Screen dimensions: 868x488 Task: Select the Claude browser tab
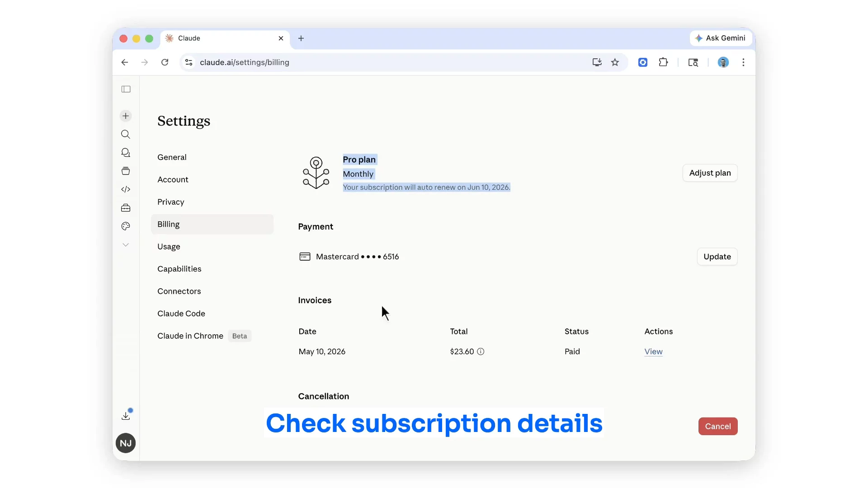[225, 38]
